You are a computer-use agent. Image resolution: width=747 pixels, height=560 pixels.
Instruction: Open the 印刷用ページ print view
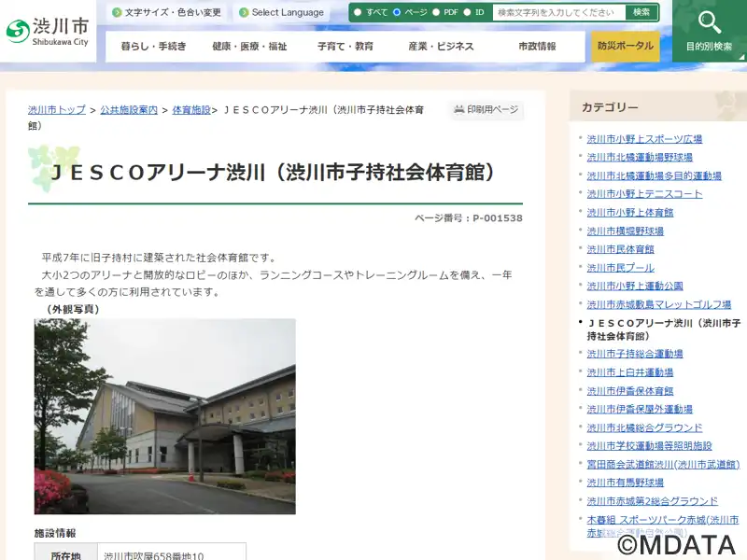click(486, 110)
